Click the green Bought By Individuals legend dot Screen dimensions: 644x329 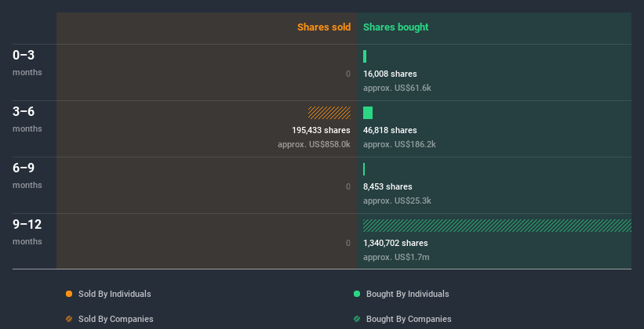point(357,294)
